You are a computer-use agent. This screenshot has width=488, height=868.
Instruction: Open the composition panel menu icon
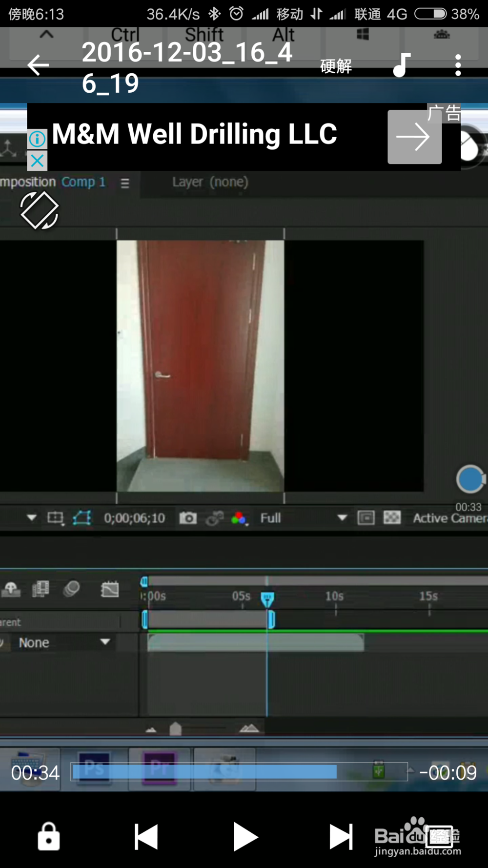(x=125, y=183)
